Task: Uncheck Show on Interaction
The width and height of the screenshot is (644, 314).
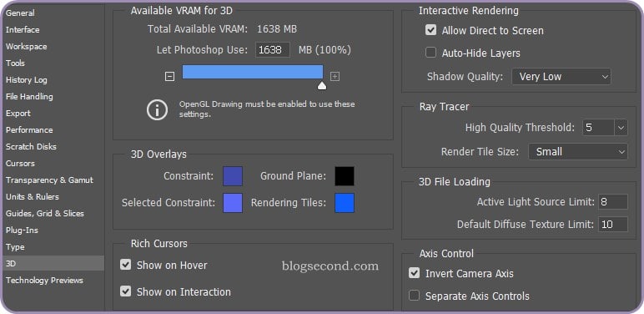Action: [x=125, y=291]
